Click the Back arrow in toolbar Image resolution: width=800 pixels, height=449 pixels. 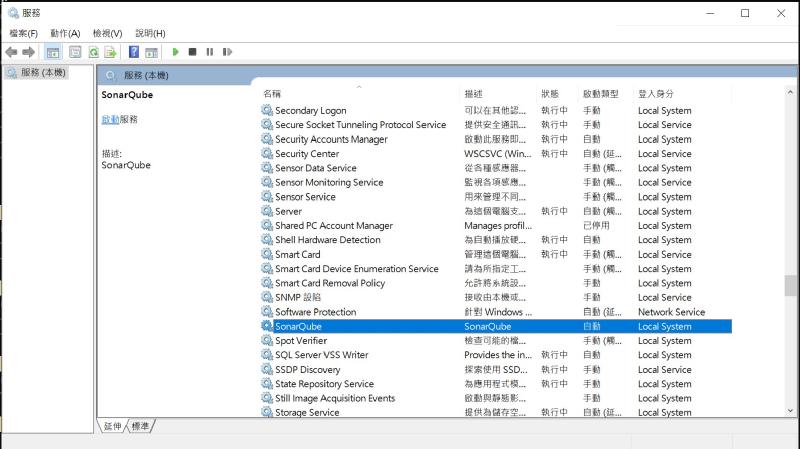point(11,52)
